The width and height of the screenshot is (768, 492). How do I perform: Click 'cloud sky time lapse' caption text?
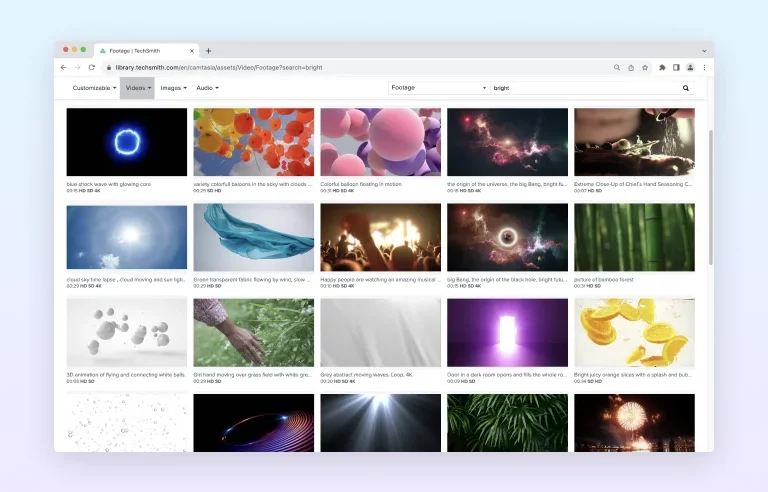point(126,279)
